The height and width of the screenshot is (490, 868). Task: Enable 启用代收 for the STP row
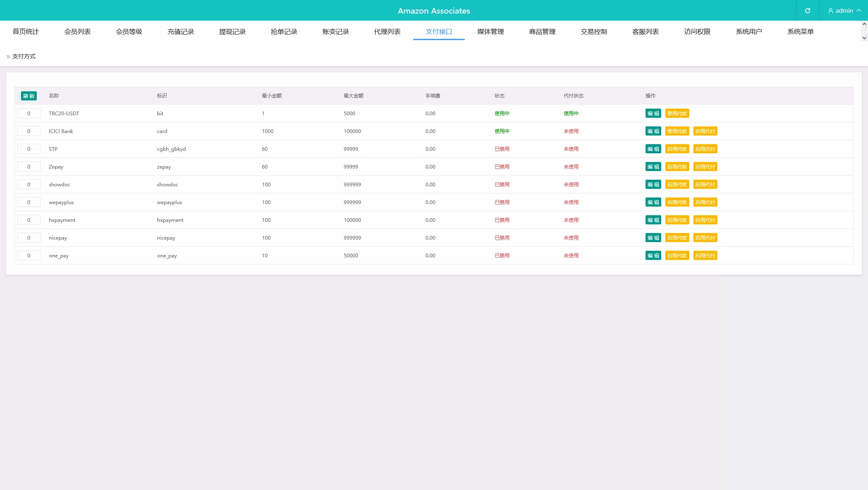tap(677, 149)
